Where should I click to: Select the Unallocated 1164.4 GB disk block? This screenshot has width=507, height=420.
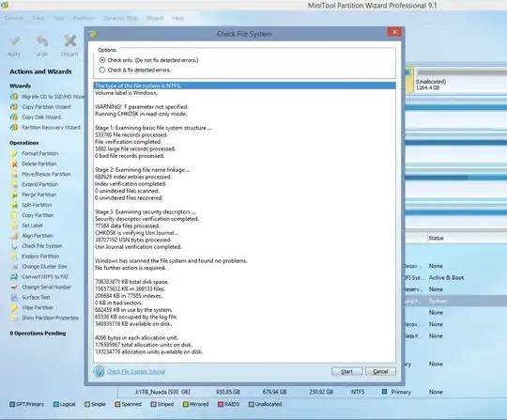coord(460,81)
